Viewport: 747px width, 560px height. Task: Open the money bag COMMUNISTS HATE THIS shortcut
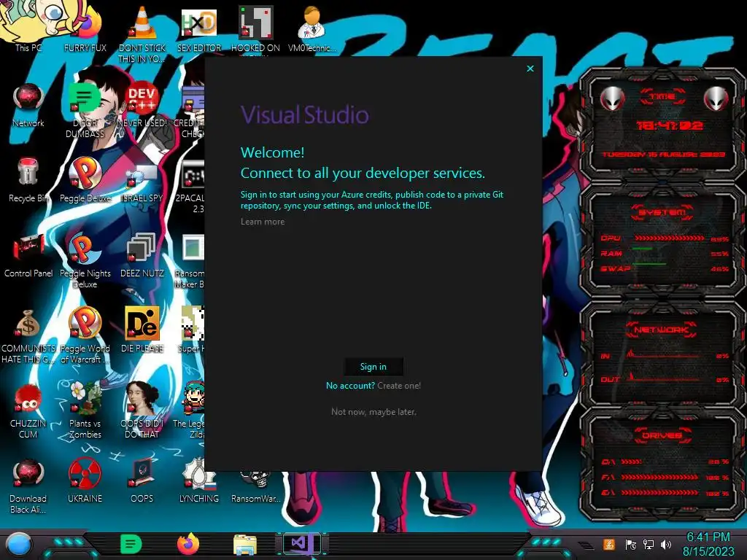28,337
